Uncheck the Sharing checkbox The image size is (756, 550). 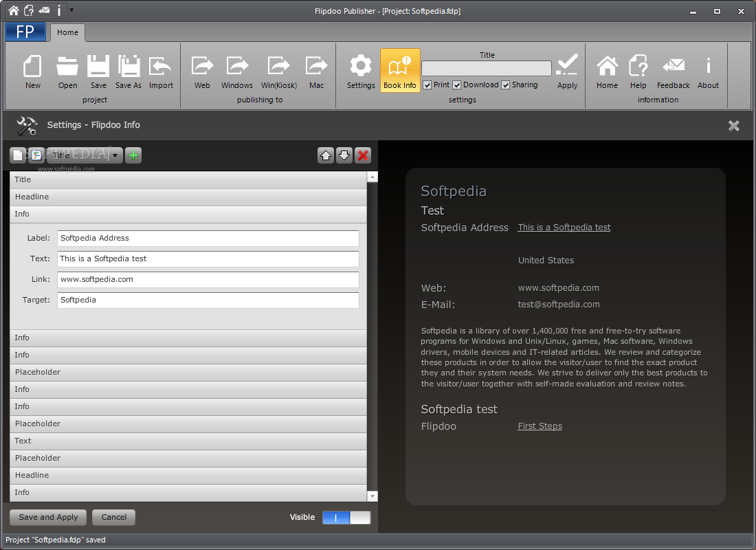tap(505, 85)
